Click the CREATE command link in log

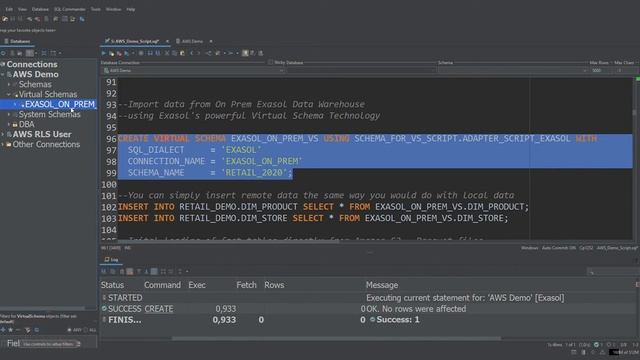tap(159, 309)
